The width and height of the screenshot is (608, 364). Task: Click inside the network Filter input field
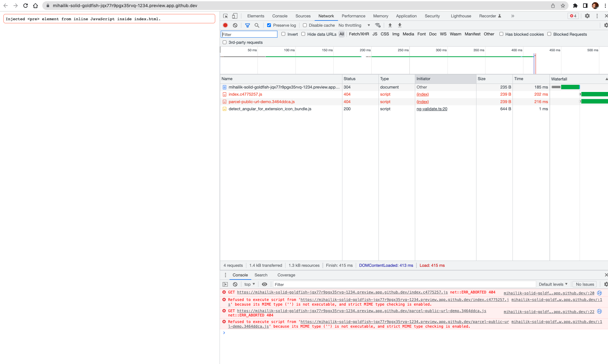point(249,34)
